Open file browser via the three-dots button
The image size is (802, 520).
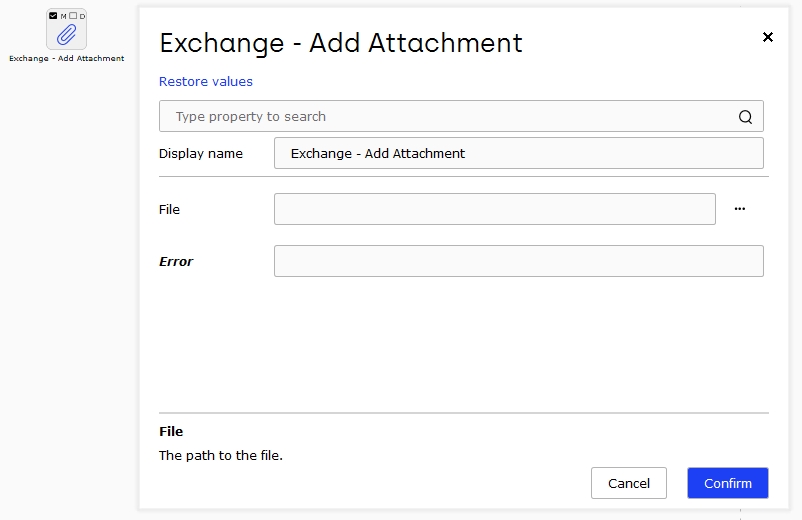pos(740,209)
